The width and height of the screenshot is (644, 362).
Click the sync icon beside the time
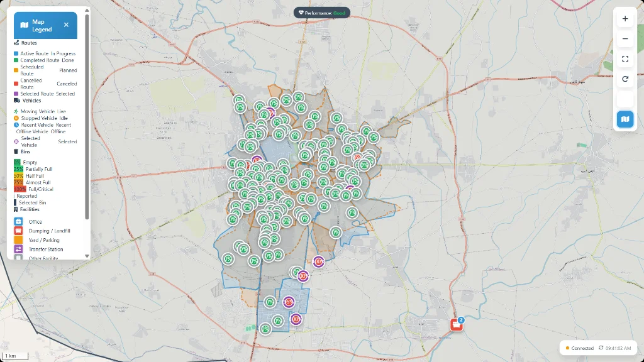tap(601, 348)
